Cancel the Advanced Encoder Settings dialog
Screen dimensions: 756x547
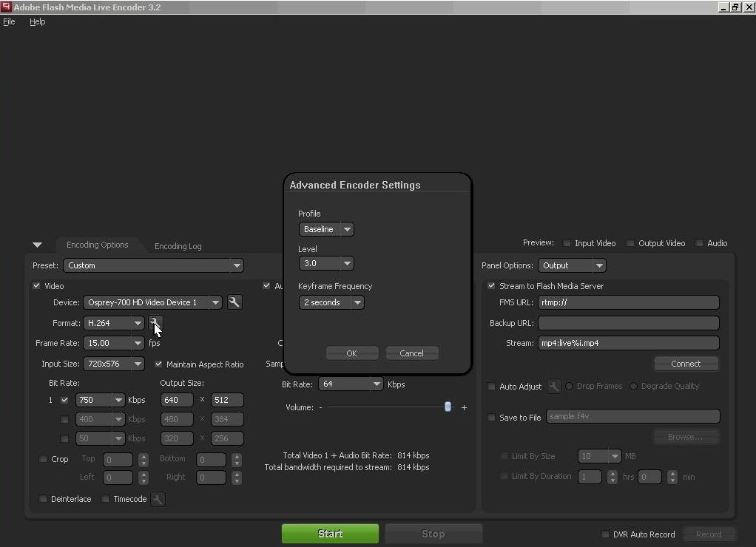412,353
